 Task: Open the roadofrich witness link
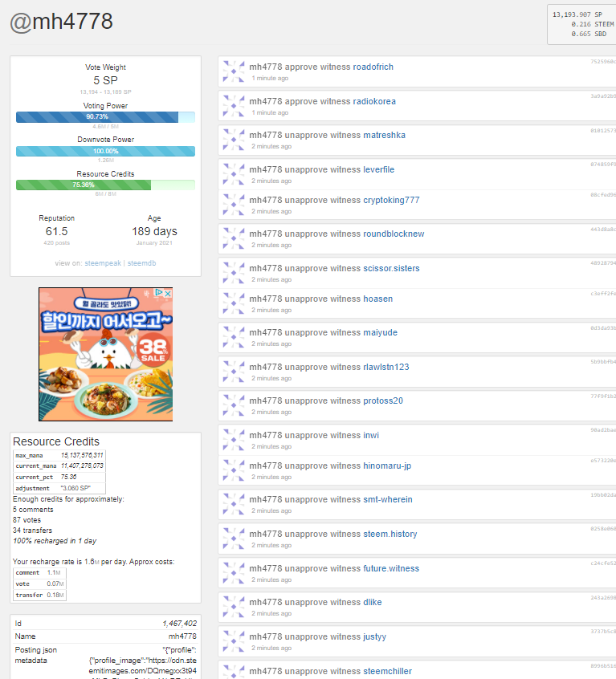pyautogui.click(x=373, y=67)
